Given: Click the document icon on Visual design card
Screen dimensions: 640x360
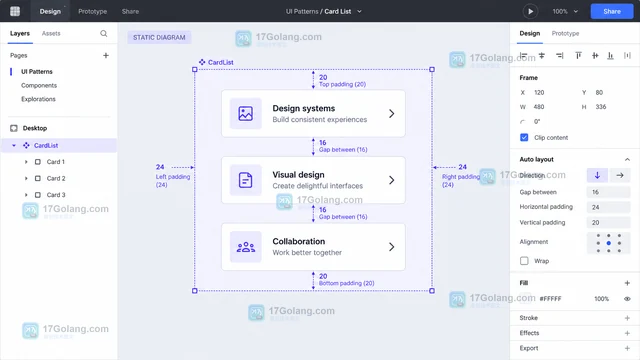Looking at the screenshot, I should pyautogui.click(x=246, y=180).
